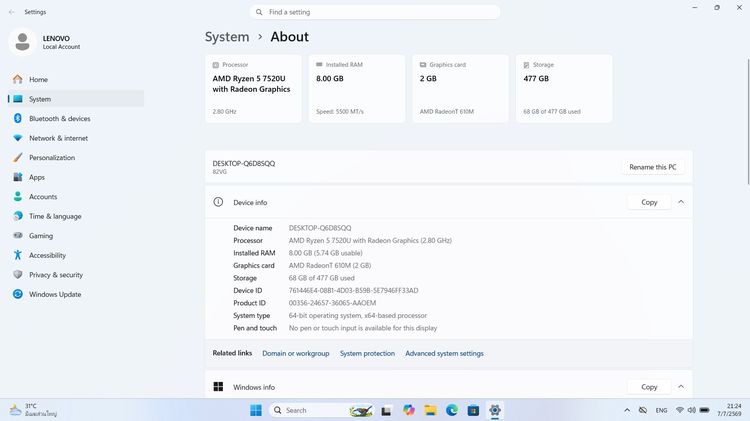
Task: Open Network & internet settings
Action: 58,138
